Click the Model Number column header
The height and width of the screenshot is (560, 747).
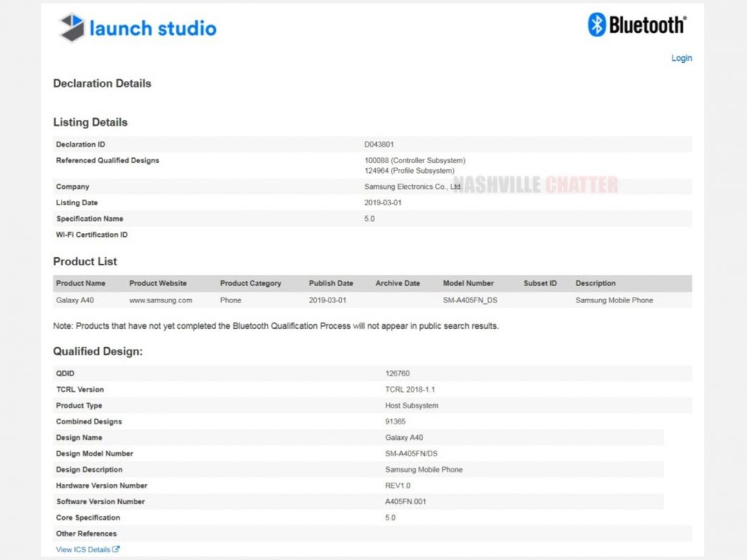tap(468, 283)
